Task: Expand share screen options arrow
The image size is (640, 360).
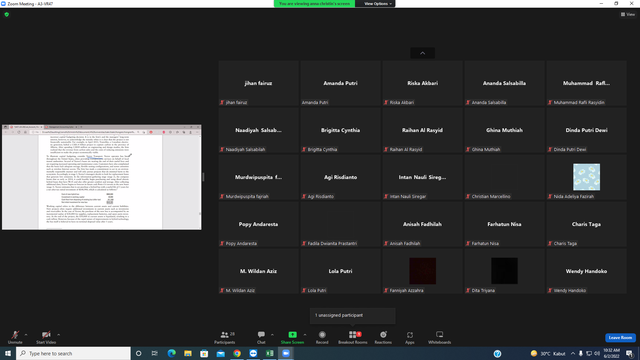Action: coord(305,335)
